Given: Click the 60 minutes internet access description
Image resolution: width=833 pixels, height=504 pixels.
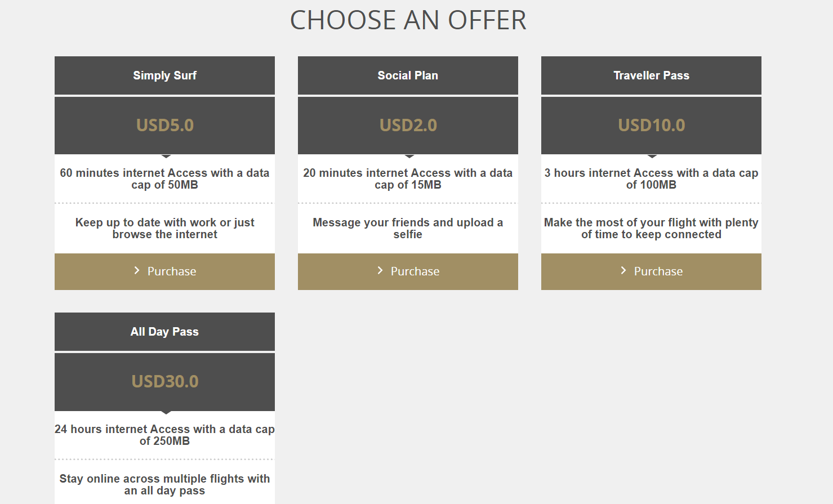Looking at the screenshot, I should (x=164, y=179).
